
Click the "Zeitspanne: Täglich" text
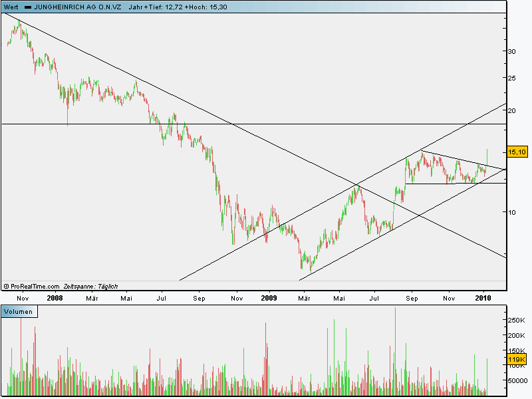[x=90, y=287]
